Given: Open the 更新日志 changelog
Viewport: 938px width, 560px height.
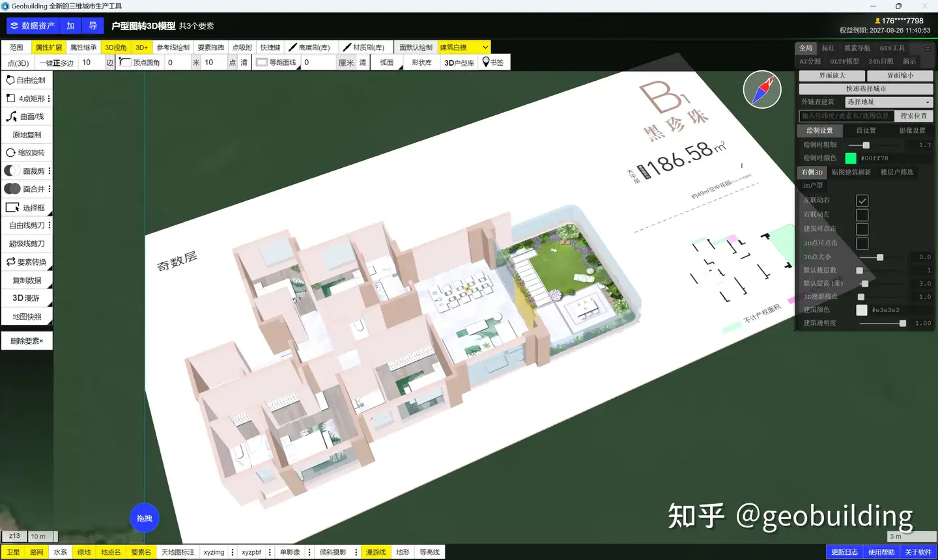Looking at the screenshot, I should (844, 552).
